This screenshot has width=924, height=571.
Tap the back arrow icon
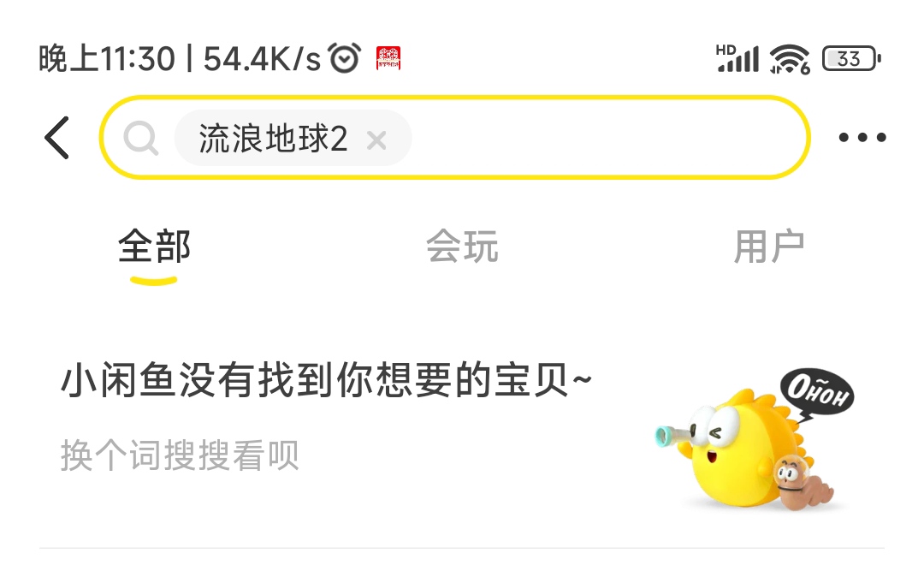pos(57,138)
